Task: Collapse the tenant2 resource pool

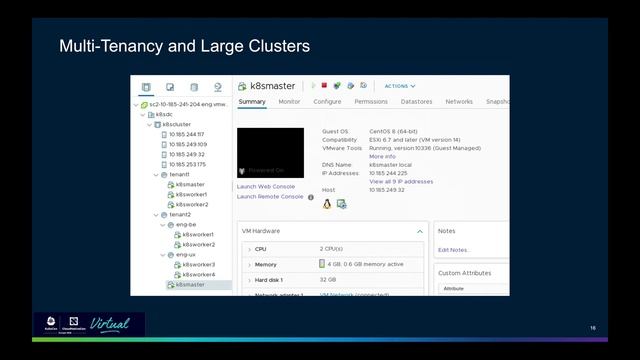Action: click(156, 215)
